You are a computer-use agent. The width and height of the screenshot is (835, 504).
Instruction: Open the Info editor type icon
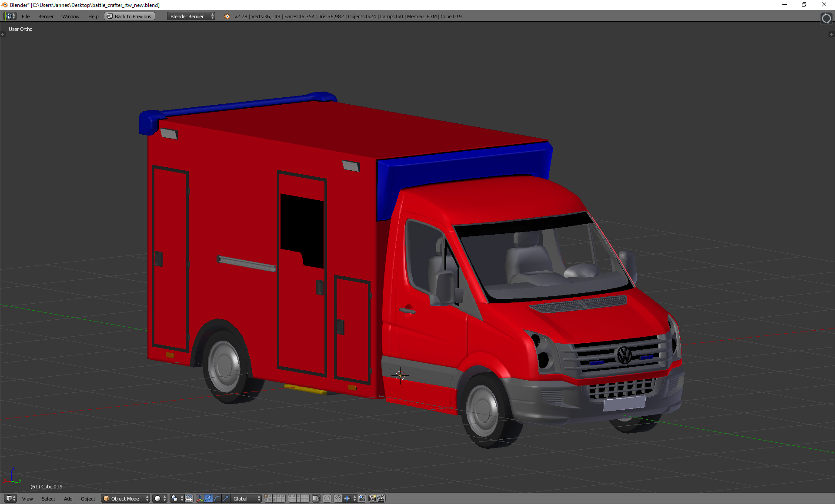(10, 17)
